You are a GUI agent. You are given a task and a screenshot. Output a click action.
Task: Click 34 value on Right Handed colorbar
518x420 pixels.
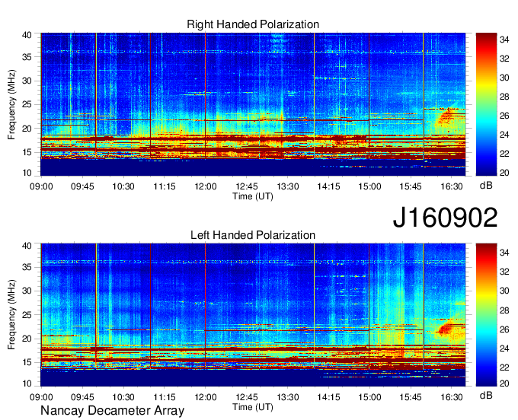click(504, 40)
